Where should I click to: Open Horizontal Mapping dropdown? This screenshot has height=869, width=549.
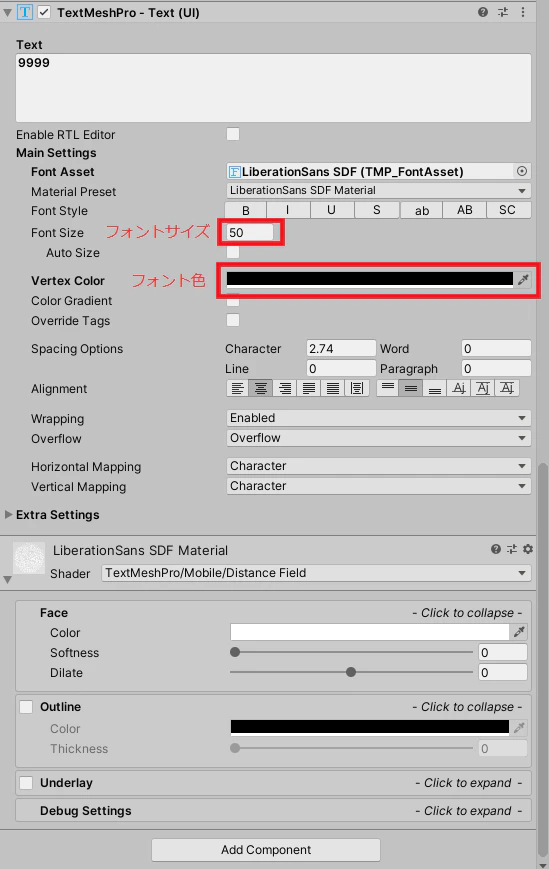tap(379, 466)
